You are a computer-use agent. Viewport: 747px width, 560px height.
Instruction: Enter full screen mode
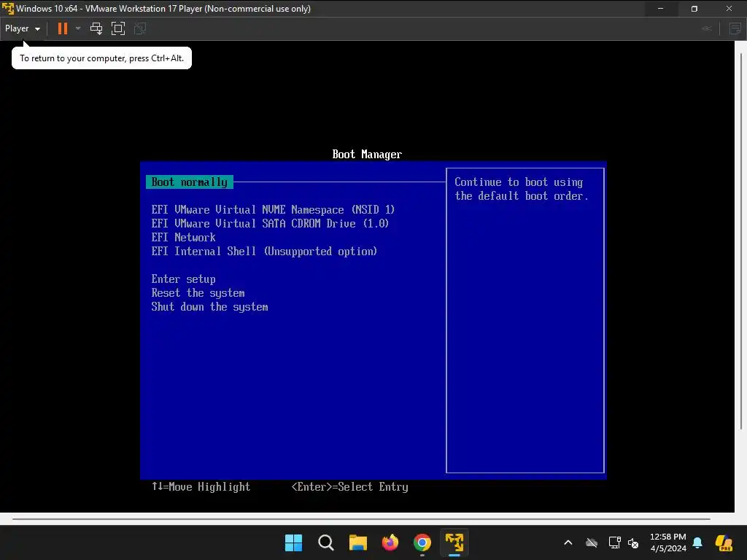coord(117,28)
